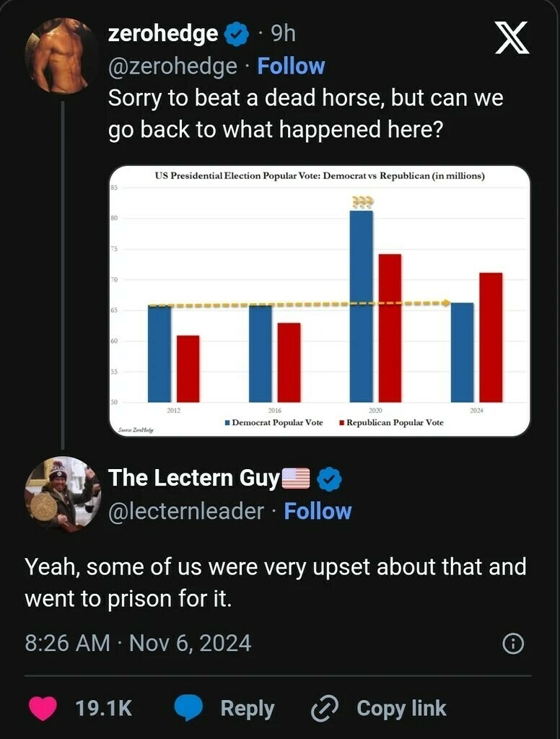Click the blue reply bubble icon
The width and height of the screenshot is (560, 739).
[x=189, y=708]
